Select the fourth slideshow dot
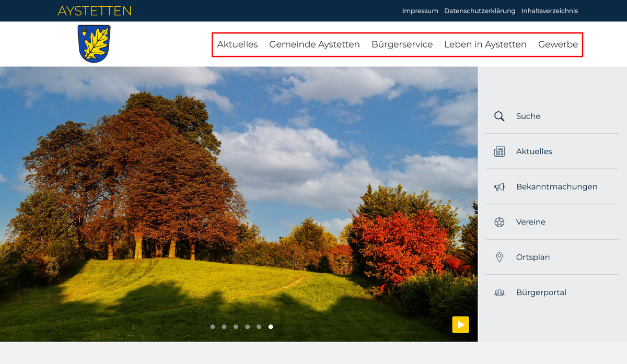The image size is (627, 364). click(x=248, y=327)
